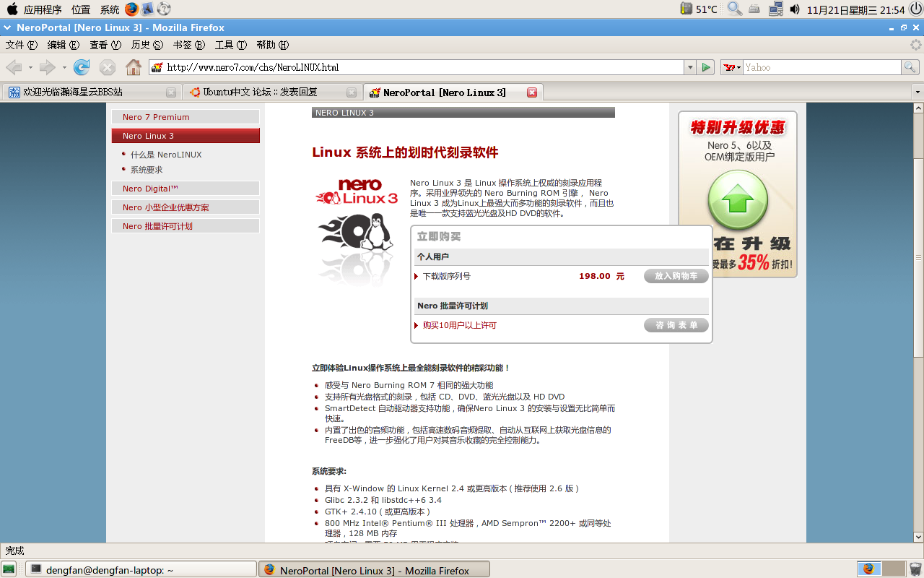The width and height of the screenshot is (924, 578).
Task: Open the help launcher icon in top panel
Action: tap(164, 9)
